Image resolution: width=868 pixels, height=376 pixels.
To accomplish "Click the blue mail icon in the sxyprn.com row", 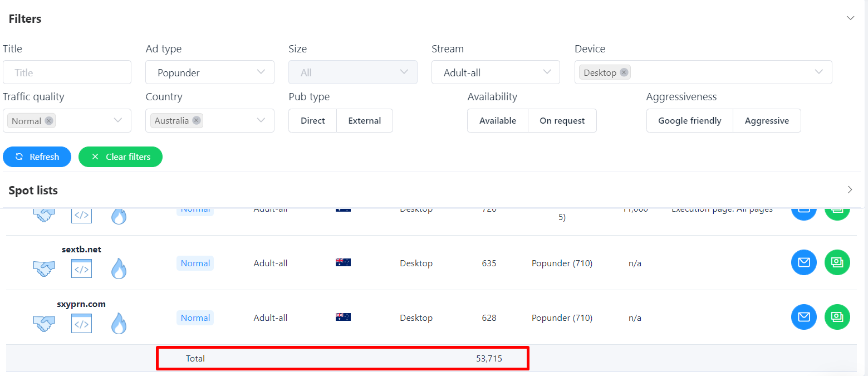I will click(803, 317).
